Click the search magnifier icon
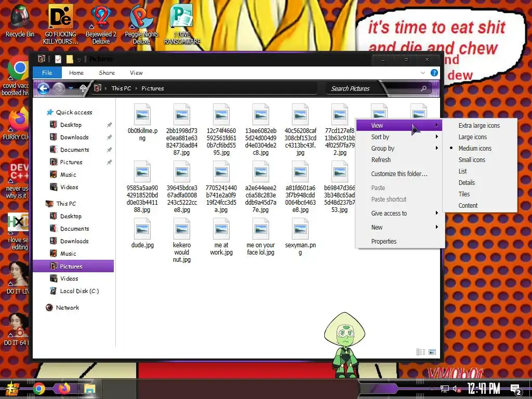This screenshot has height=399, width=532. [423, 88]
